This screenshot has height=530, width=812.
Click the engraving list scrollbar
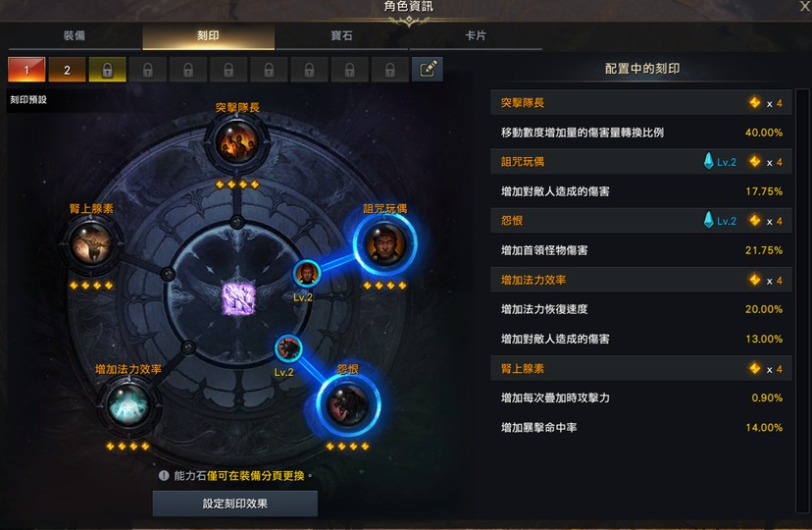pos(801,300)
